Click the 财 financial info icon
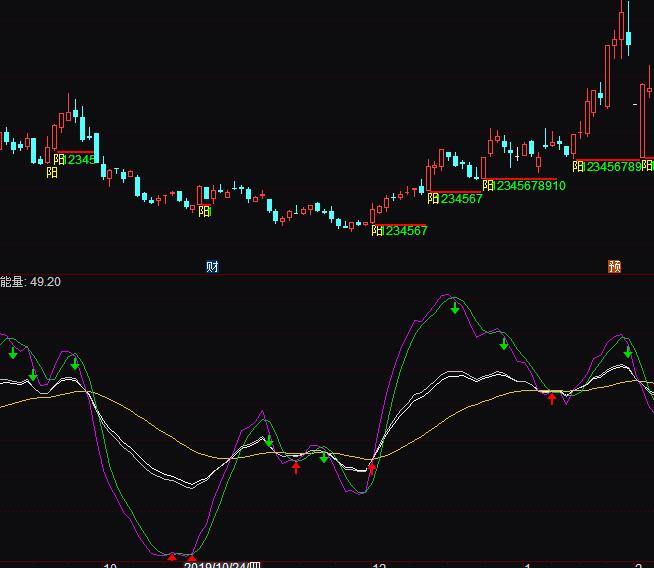Image resolution: width=654 pixels, height=568 pixels. 212,266
